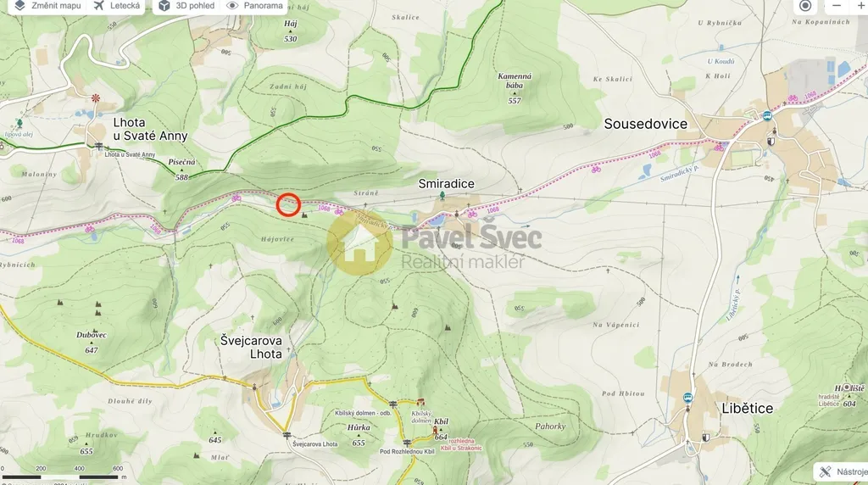
Task: Select the Libětice bus stop icon
Action: pos(687,397)
